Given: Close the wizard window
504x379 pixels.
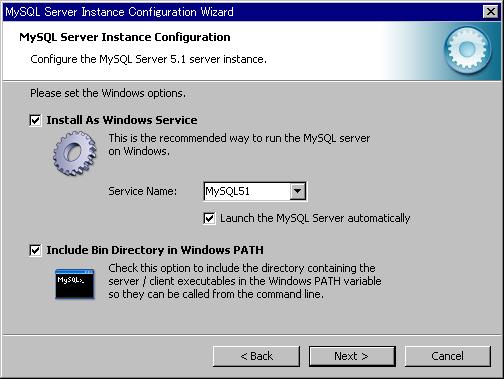Looking at the screenshot, I should [490, 12].
